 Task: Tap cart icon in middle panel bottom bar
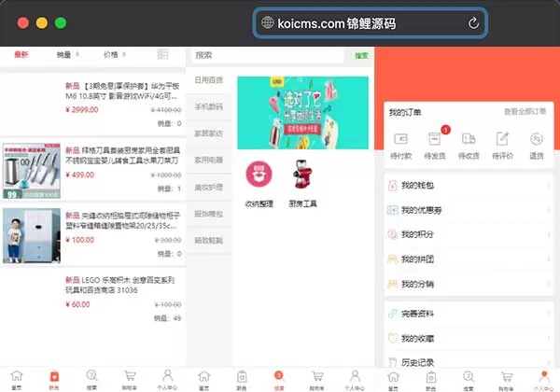coord(317,376)
